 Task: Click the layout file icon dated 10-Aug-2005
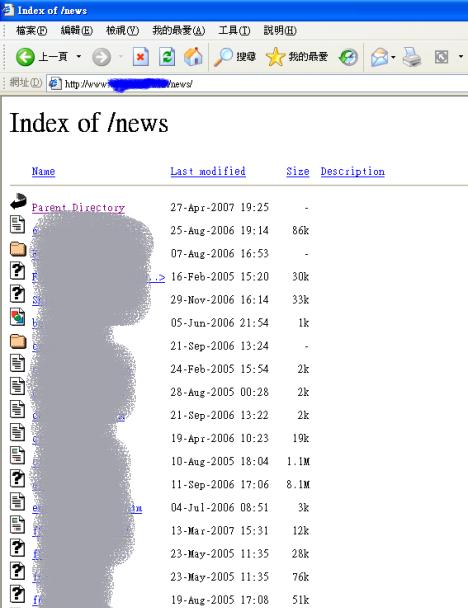coord(17,455)
